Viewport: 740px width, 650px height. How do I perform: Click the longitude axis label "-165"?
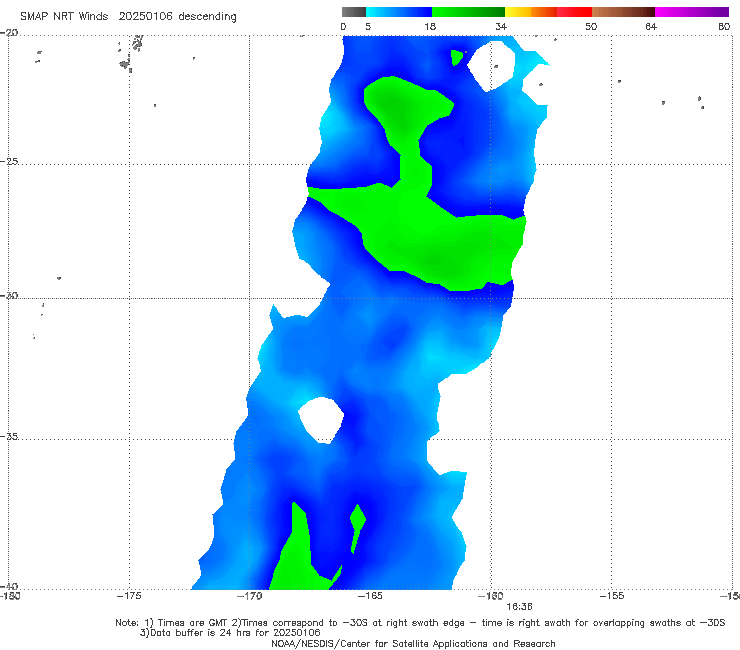tap(370, 596)
